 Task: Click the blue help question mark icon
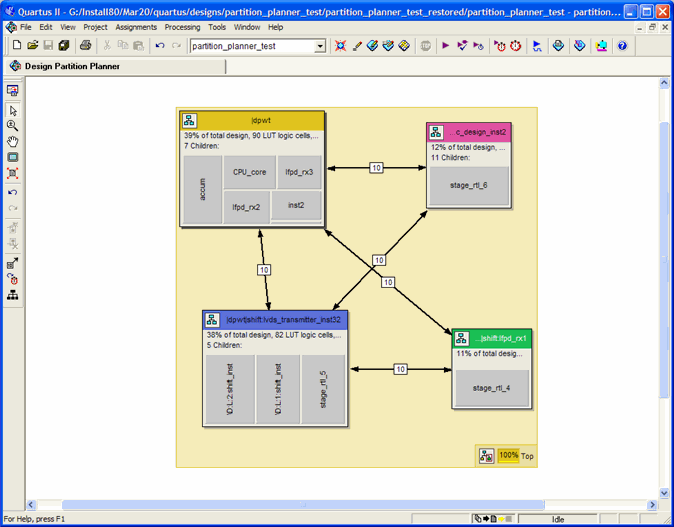[622, 46]
